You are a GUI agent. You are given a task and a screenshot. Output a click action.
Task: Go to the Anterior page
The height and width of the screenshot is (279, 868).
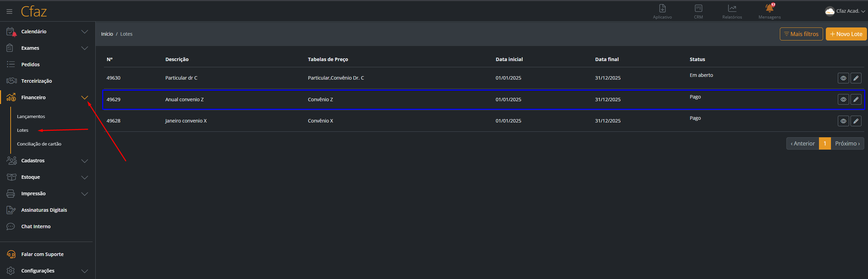[802, 143]
